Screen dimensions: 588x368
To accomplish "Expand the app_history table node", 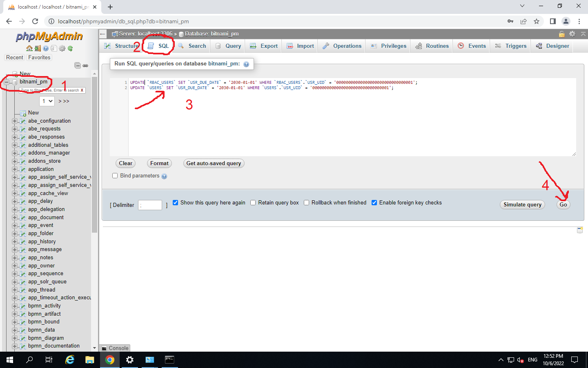I will [15, 242].
